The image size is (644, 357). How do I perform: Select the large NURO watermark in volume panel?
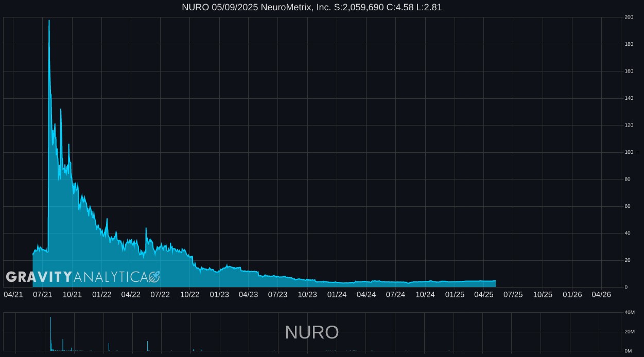tap(311, 332)
